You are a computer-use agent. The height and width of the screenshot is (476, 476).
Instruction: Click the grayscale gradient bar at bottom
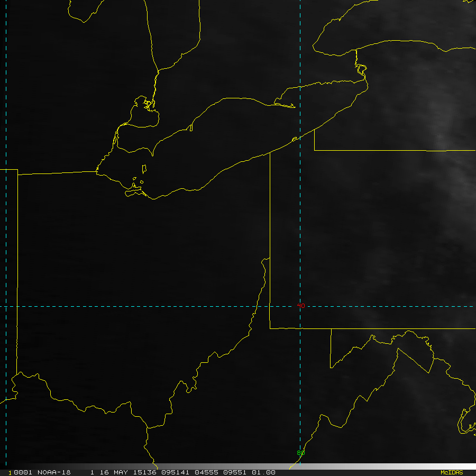pyautogui.click(x=370, y=467)
